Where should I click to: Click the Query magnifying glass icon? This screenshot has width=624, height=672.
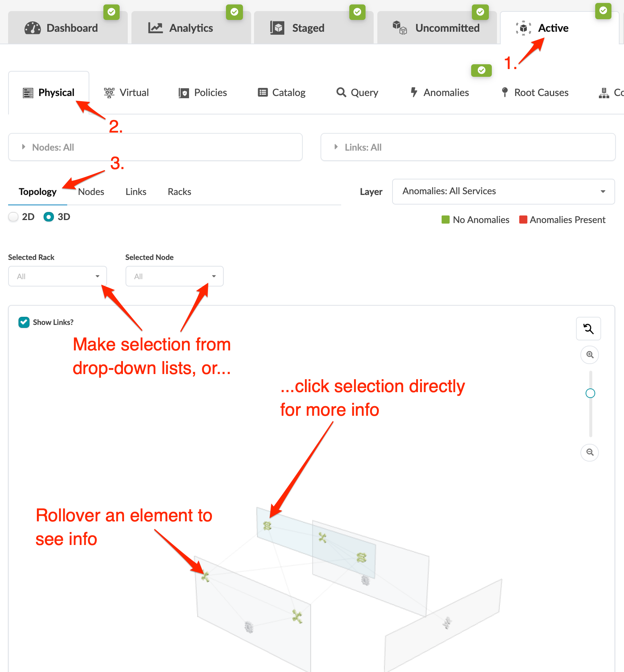pyautogui.click(x=341, y=92)
